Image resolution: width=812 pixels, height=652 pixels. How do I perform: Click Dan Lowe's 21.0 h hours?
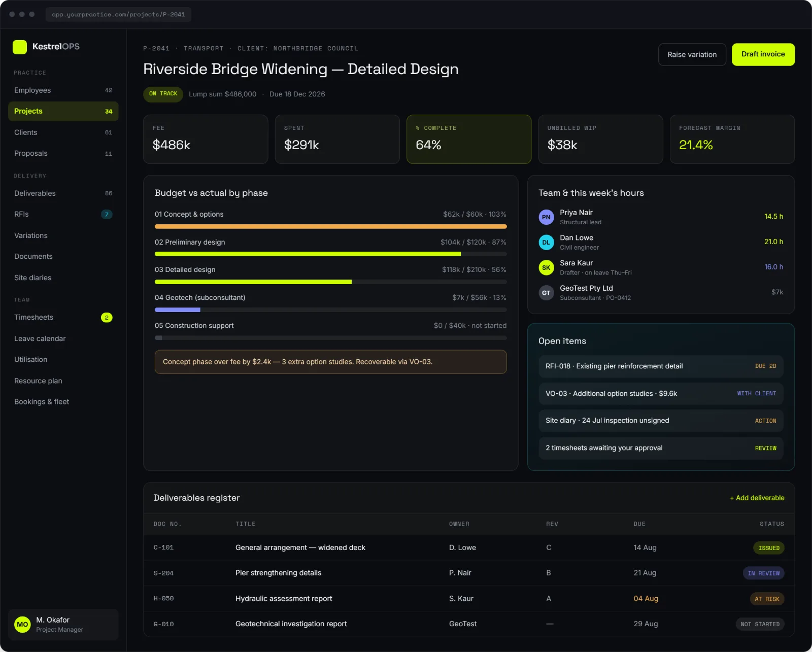[x=774, y=242]
